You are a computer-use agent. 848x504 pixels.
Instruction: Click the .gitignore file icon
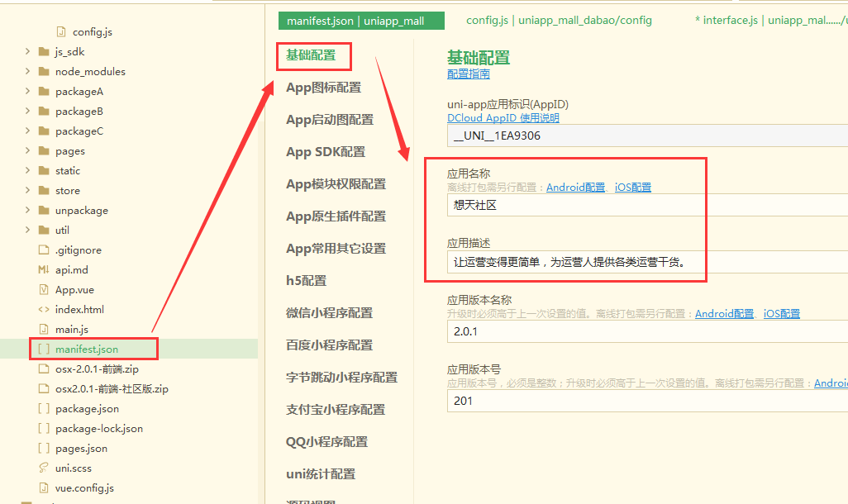coord(44,250)
